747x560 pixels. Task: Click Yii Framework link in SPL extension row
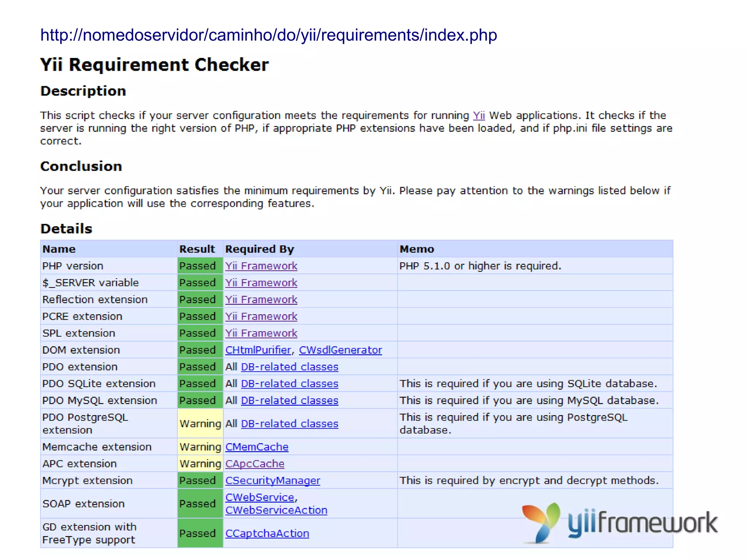[261, 333]
